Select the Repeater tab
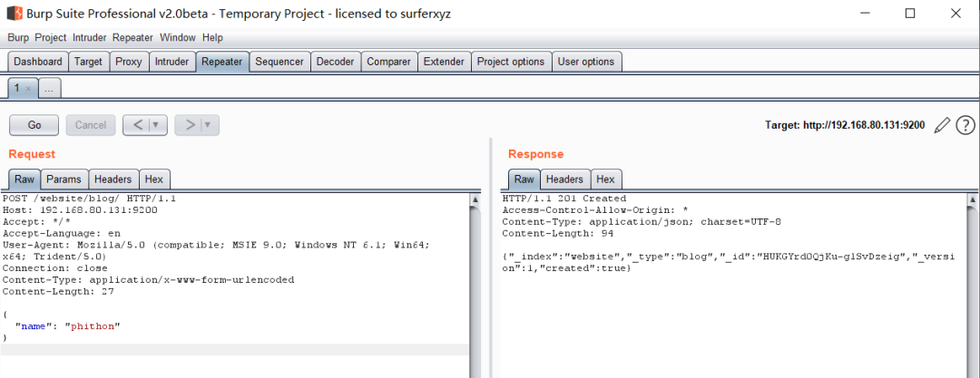This screenshot has width=980, height=378. coord(222,62)
